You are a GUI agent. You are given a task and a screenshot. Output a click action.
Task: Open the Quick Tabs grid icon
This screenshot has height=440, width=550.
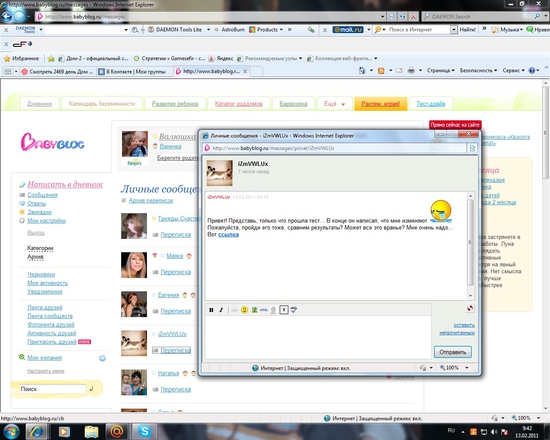click(8, 72)
